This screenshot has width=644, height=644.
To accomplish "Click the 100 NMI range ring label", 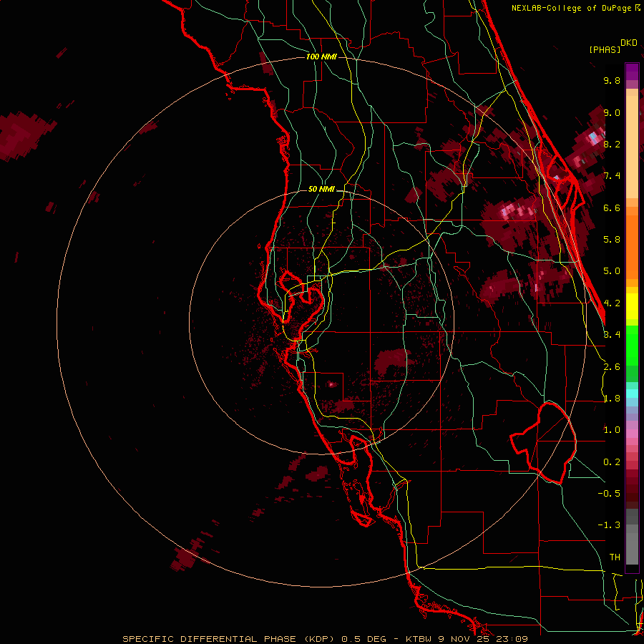I will (321, 57).
